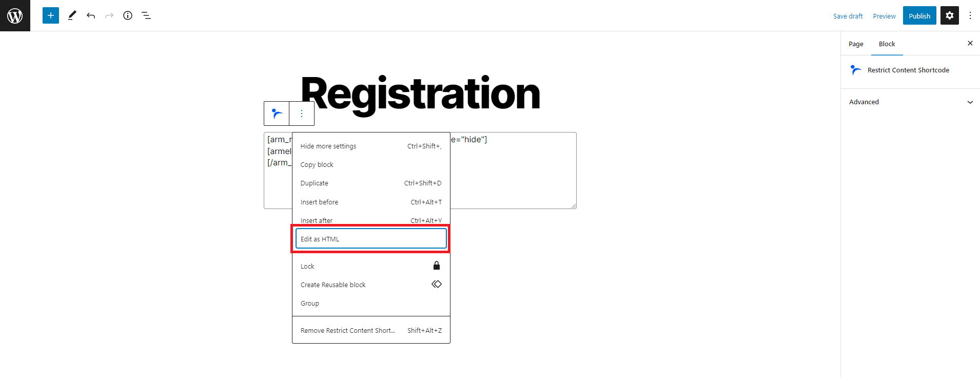Select the Block tab
This screenshot has height=377, width=980.
tap(887, 44)
